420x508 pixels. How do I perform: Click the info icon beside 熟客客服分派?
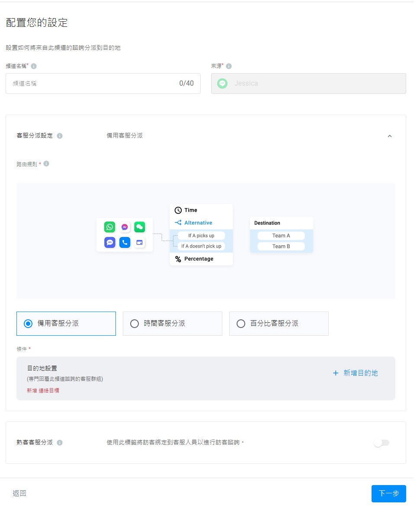(x=60, y=443)
